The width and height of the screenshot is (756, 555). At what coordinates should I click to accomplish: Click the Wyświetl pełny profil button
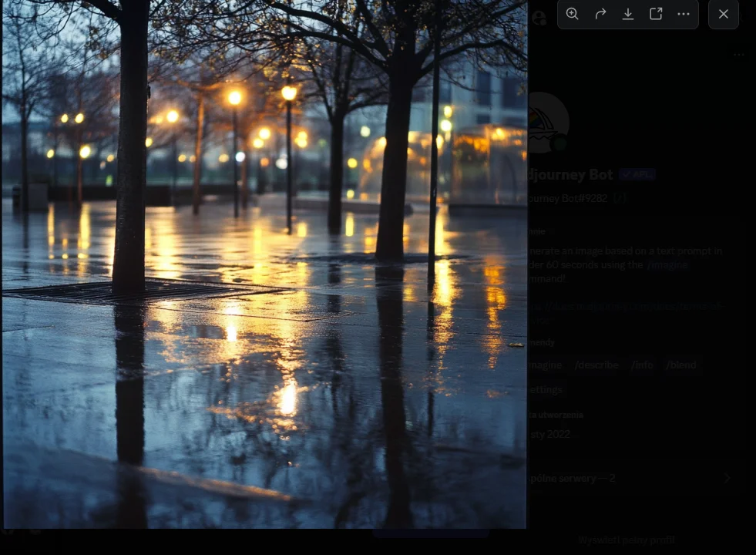[x=627, y=540]
